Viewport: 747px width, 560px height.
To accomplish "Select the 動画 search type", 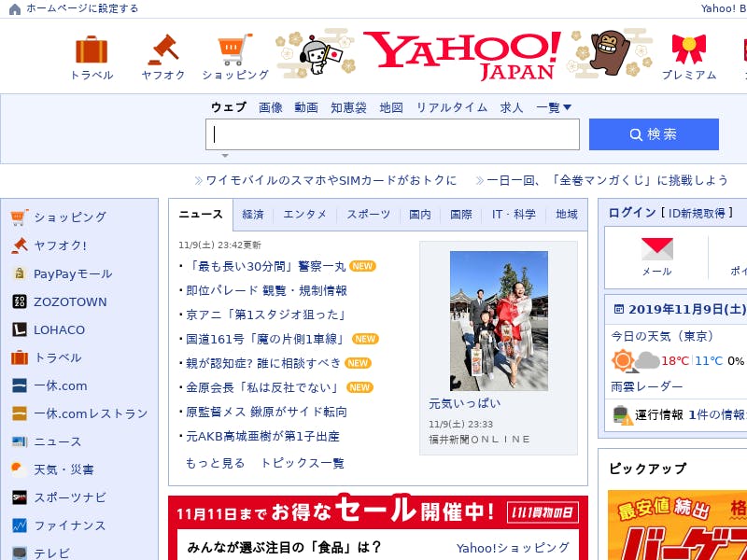I will pyautogui.click(x=306, y=107).
